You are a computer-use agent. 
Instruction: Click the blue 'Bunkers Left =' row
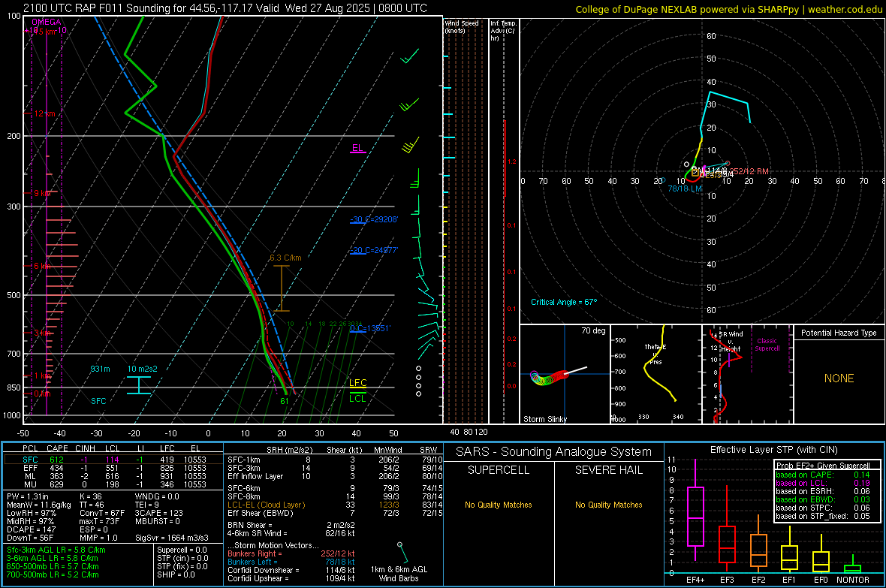(x=291, y=562)
